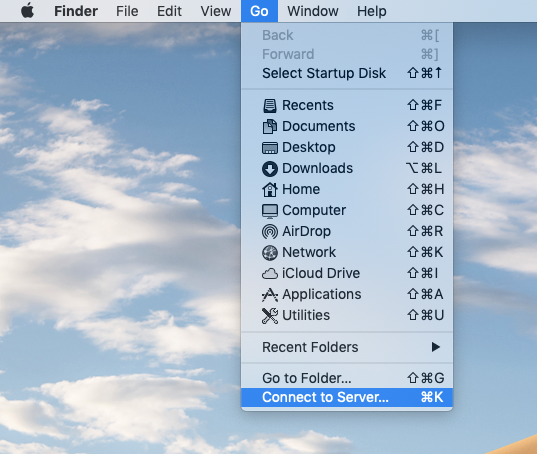Expand the Recent Folders submenu arrow
This screenshot has height=454, width=537.
[x=436, y=347]
